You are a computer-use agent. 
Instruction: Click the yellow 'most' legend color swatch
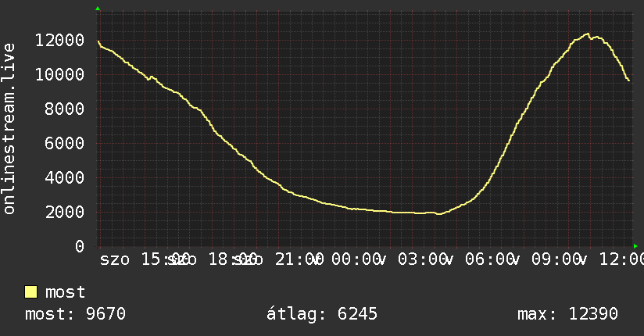(x=30, y=292)
